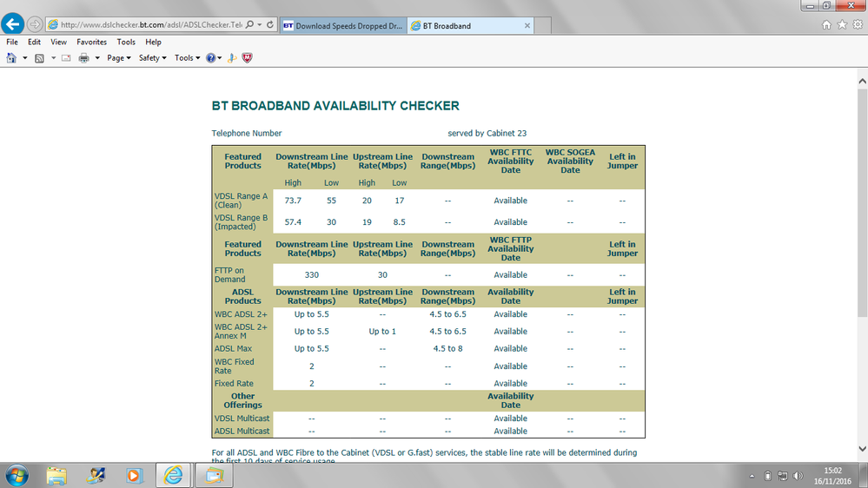This screenshot has width=868, height=488.
Task: Click the WBC ADSL 2+ Annex M label
Action: [241, 332]
